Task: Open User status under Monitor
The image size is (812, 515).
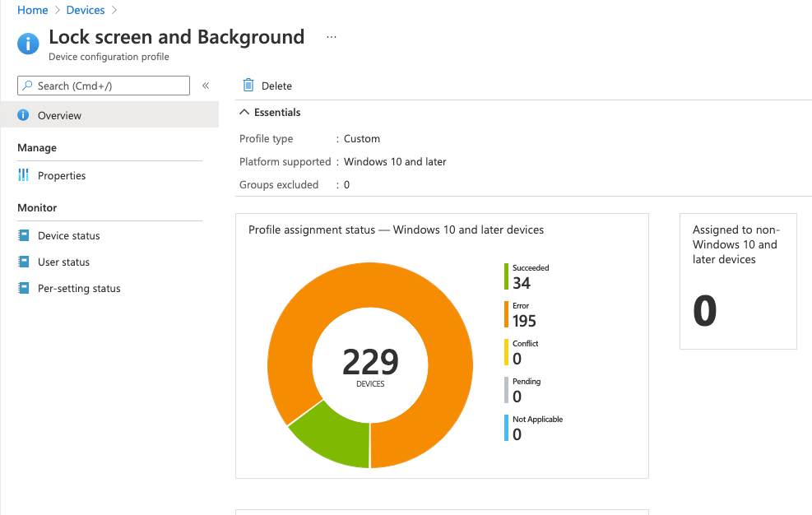Action: (63, 262)
